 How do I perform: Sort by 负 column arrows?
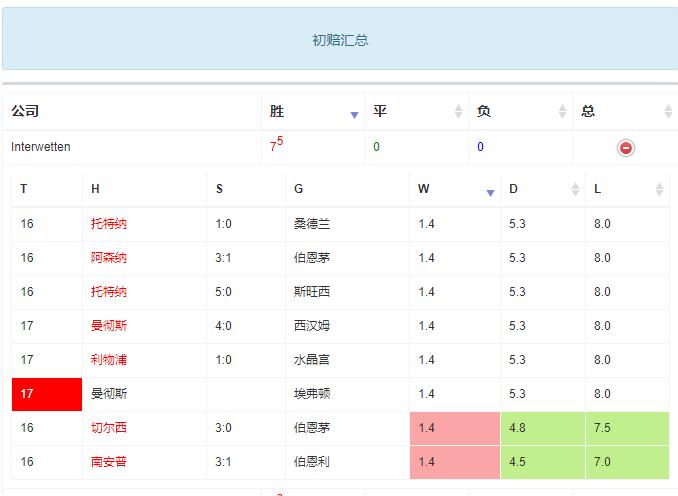pyautogui.click(x=562, y=112)
